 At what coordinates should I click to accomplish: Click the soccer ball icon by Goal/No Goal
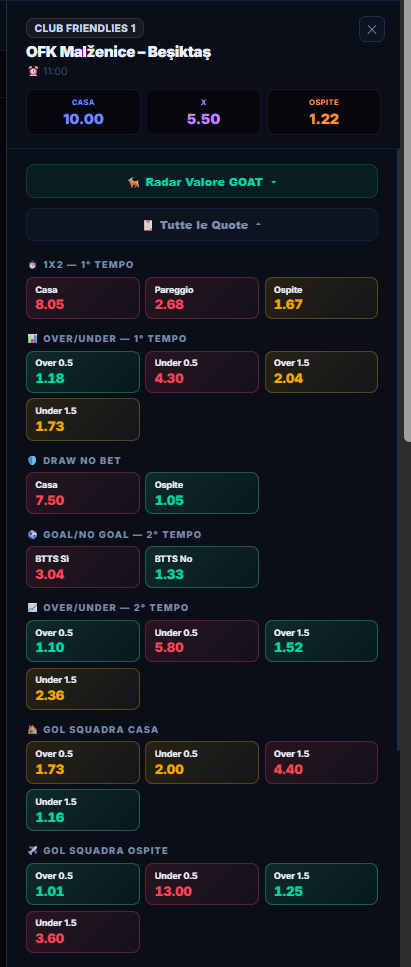(x=33, y=535)
